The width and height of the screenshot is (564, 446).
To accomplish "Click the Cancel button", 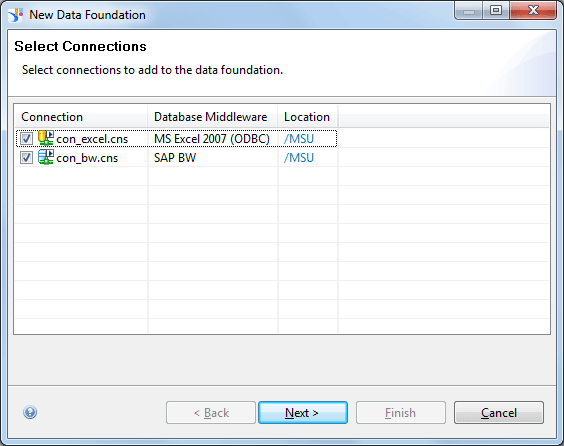I will pos(499,413).
